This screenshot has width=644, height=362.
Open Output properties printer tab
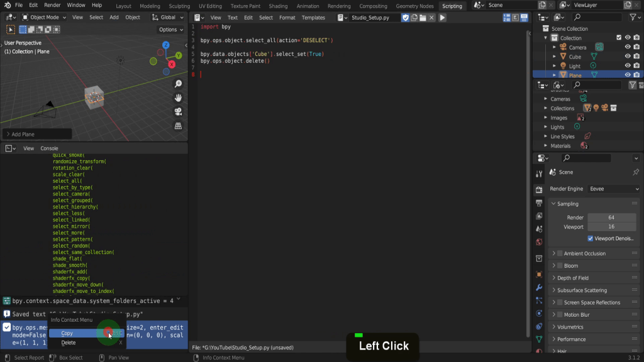(539, 203)
